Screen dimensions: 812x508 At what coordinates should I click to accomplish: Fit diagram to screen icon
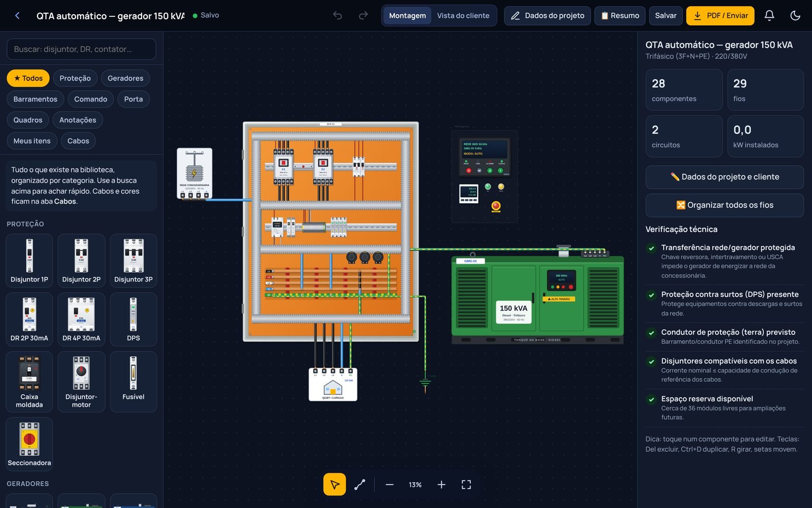point(466,485)
